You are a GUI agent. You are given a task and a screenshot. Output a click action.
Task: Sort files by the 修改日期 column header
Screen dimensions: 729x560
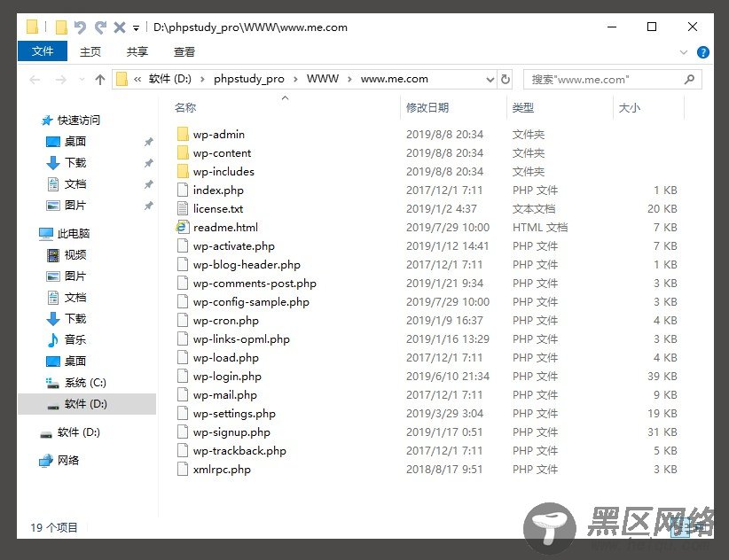click(427, 108)
